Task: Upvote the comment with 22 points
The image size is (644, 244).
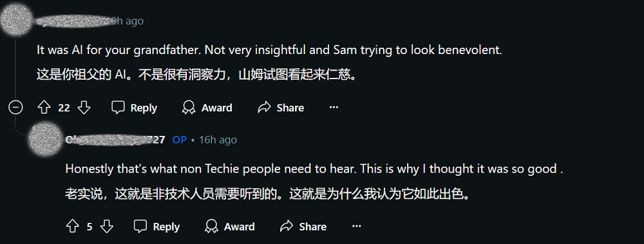Action: coord(44,108)
